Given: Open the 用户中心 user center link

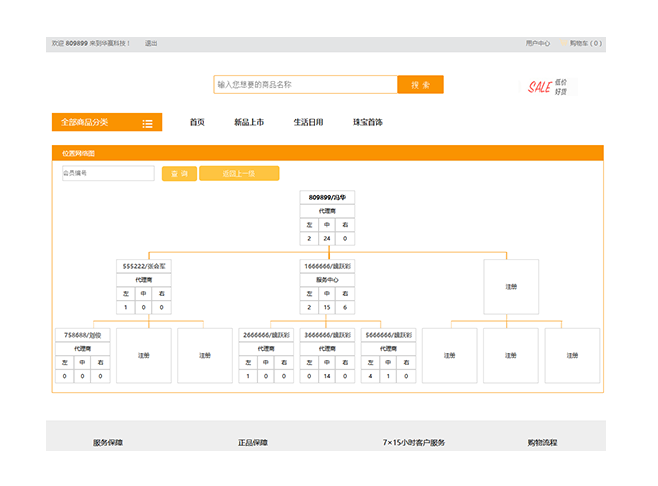Looking at the screenshot, I should (538, 44).
